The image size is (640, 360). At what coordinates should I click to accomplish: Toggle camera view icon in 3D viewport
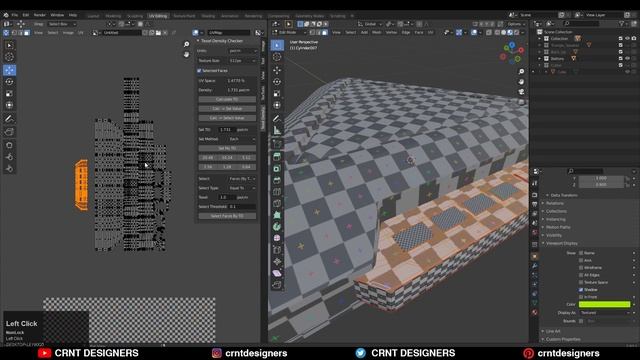pyautogui.click(x=521, y=92)
